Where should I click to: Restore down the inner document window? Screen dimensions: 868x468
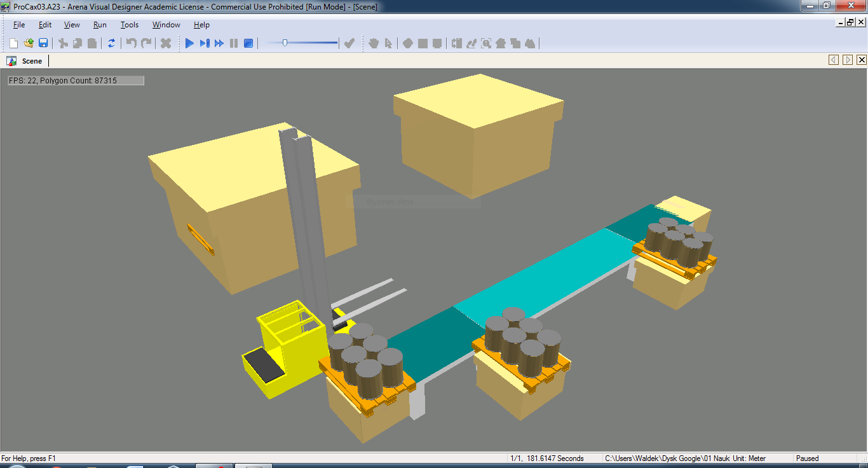(850, 22)
